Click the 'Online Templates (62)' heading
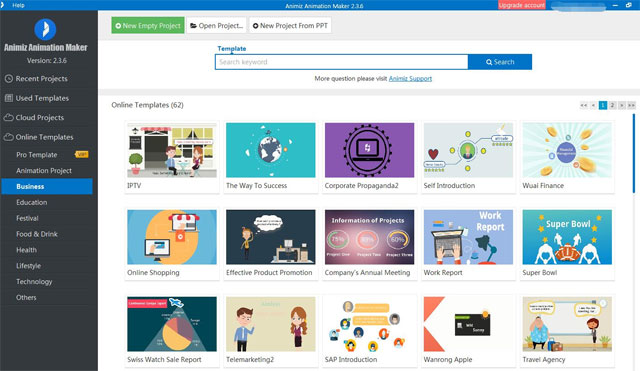640x371 pixels. point(147,105)
